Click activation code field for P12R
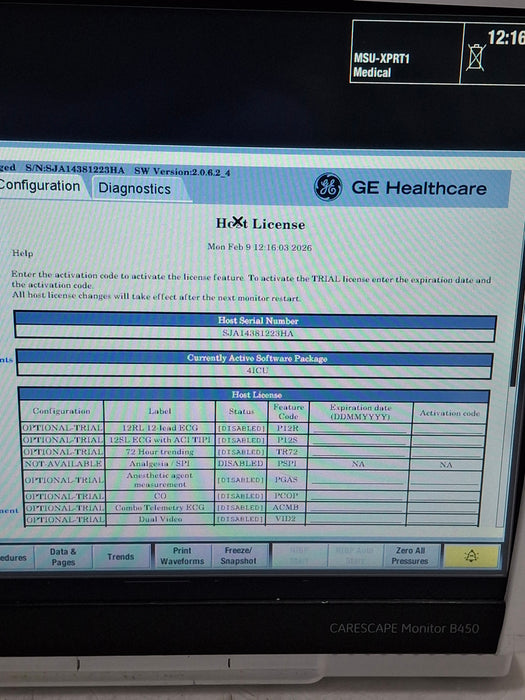Screen dimensions: 525x700 [449, 429]
